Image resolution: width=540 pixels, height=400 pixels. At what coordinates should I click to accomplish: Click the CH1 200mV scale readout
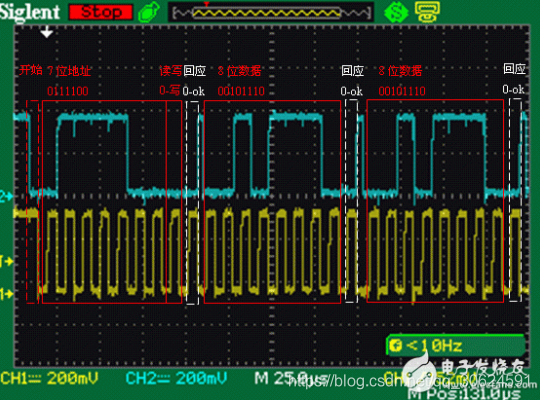(49, 378)
